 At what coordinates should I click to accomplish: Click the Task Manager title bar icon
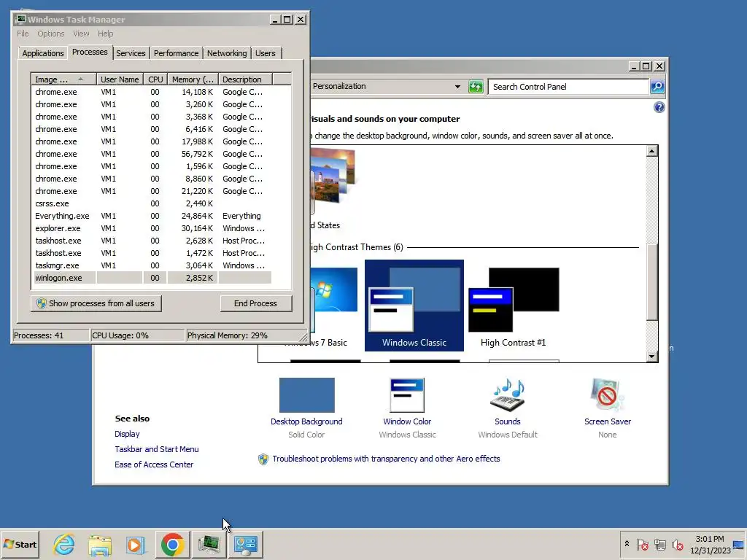(x=20, y=19)
